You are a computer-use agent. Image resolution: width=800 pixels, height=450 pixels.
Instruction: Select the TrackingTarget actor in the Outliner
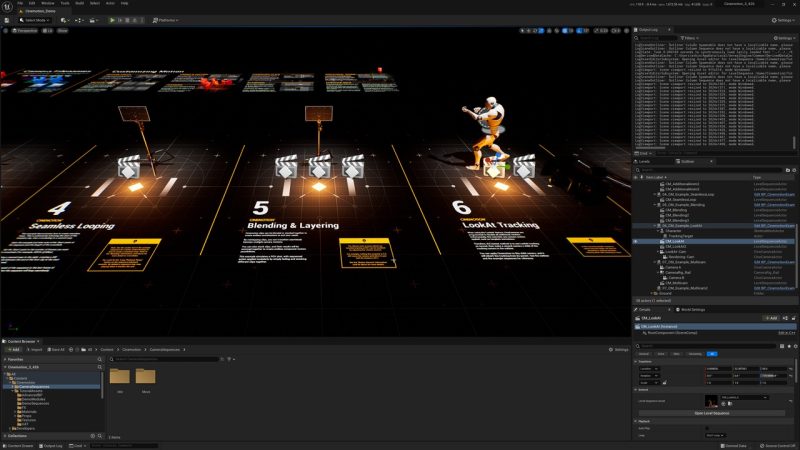click(681, 236)
